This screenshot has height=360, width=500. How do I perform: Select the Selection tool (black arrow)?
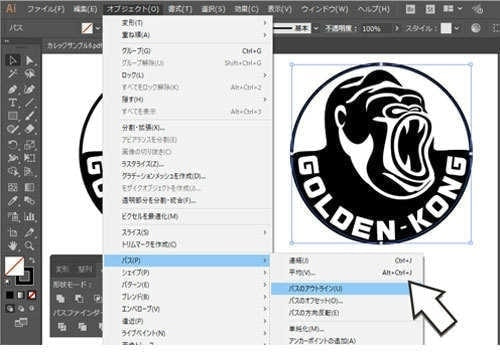(x=13, y=60)
